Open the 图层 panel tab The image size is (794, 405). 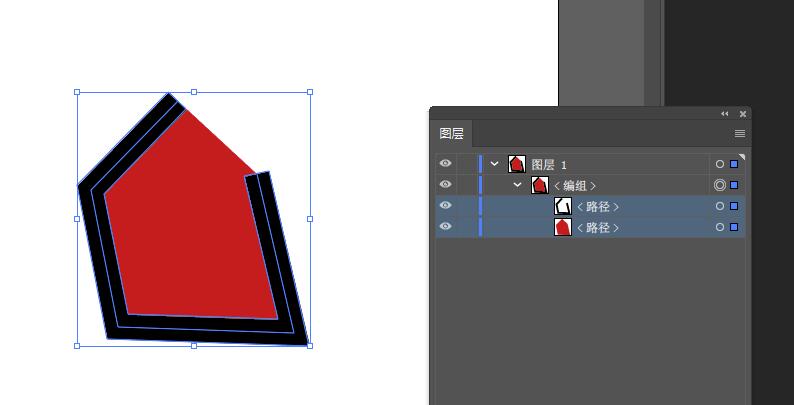(451, 134)
